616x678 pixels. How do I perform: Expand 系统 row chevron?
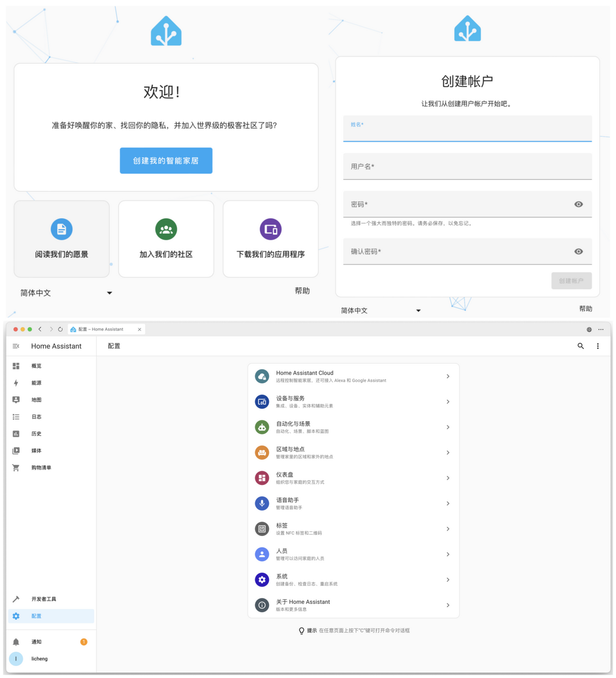pyautogui.click(x=448, y=579)
